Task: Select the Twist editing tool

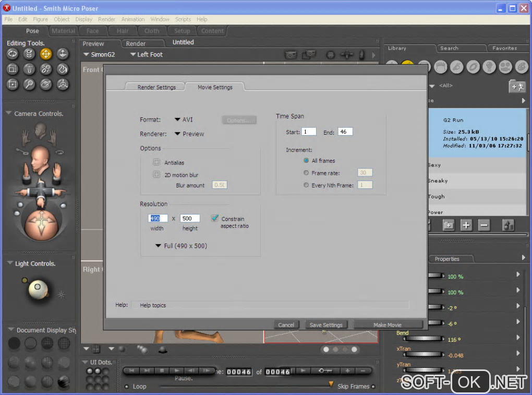Action: [29, 54]
